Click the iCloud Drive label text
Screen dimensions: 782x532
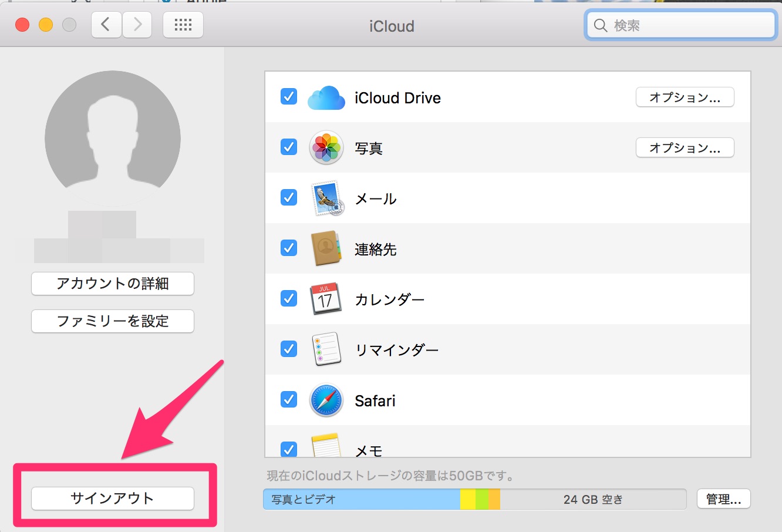tap(397, 98)
